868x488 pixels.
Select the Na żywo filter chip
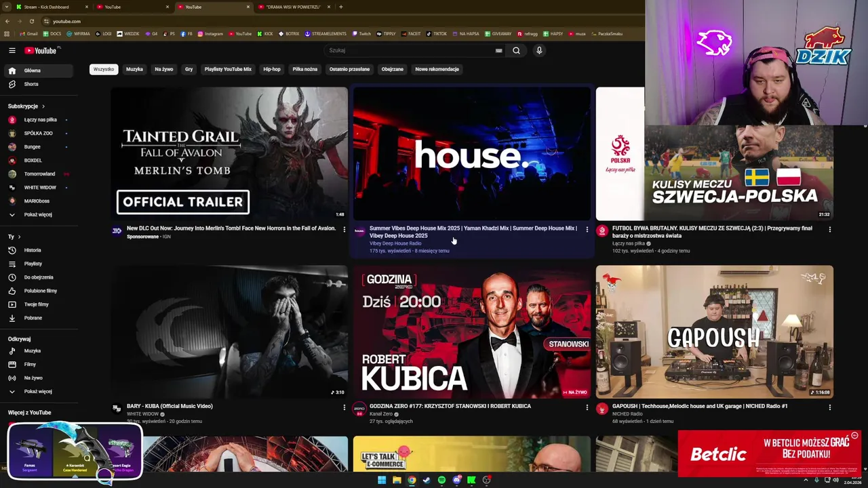point(164,69)
